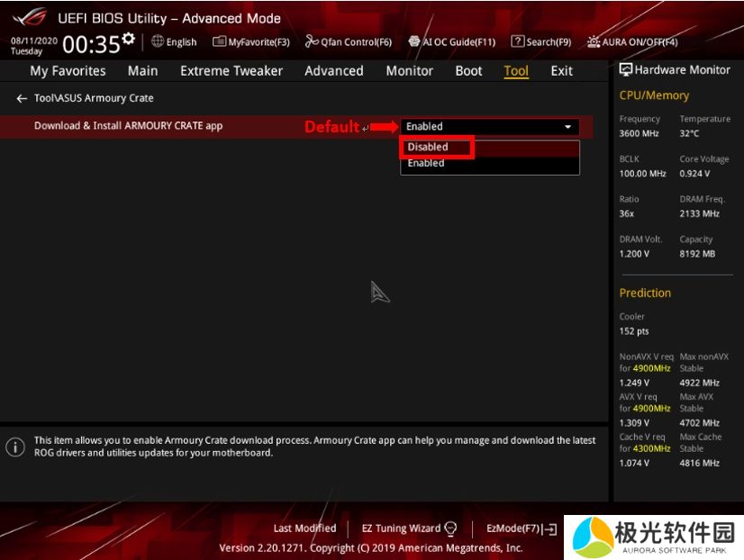
Task: Open Qfan Control(F6)
Action: (x=349, y=41)
